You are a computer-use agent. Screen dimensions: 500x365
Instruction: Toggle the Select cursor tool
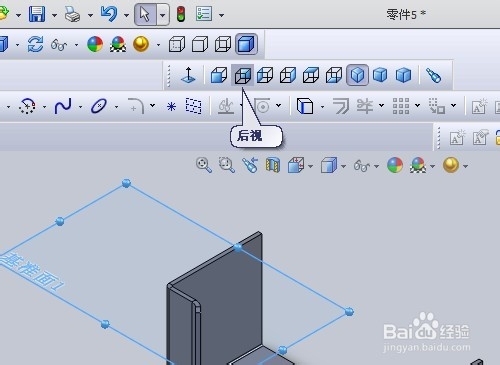[x=145, y=14]
